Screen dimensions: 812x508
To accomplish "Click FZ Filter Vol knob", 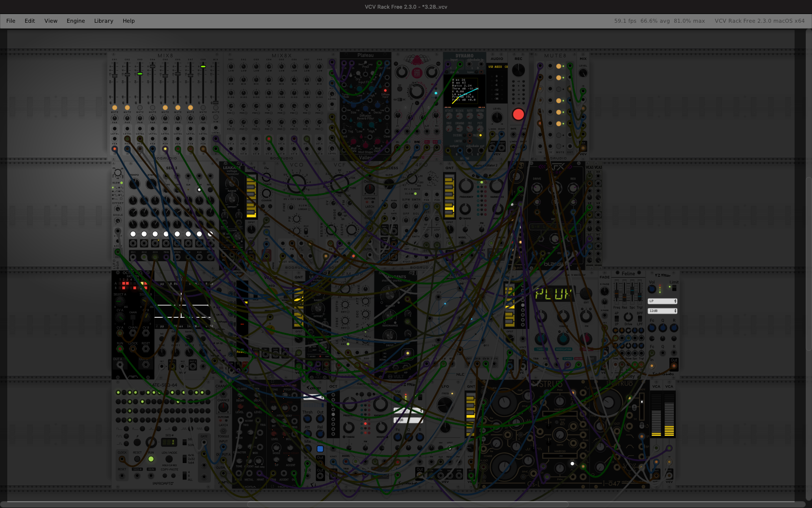I will [652, 289].
